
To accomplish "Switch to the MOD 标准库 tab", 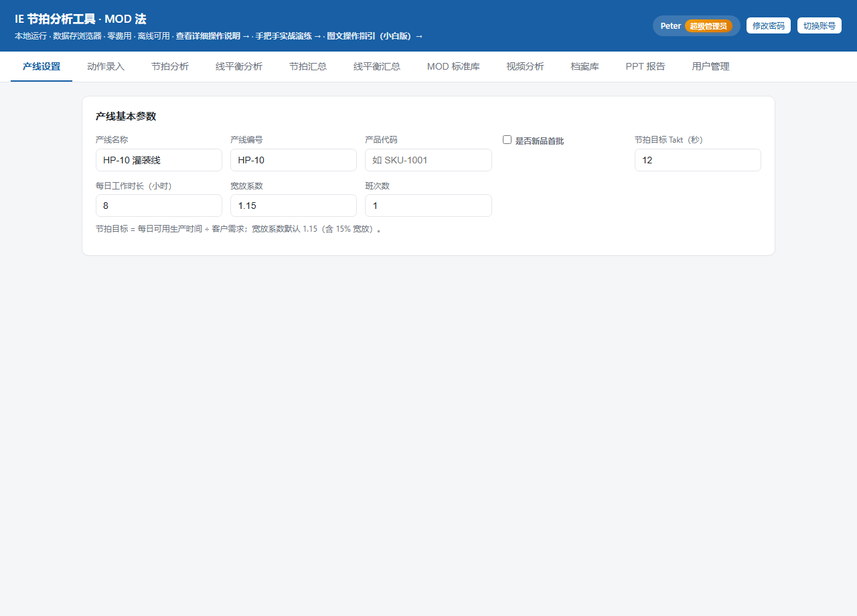I will click(x=453, y=67).
